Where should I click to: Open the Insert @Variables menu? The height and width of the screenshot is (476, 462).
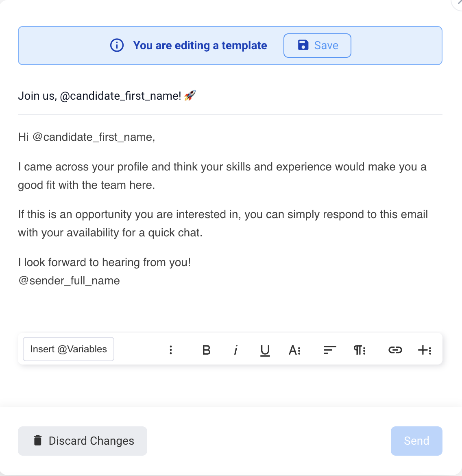(68, 349)
